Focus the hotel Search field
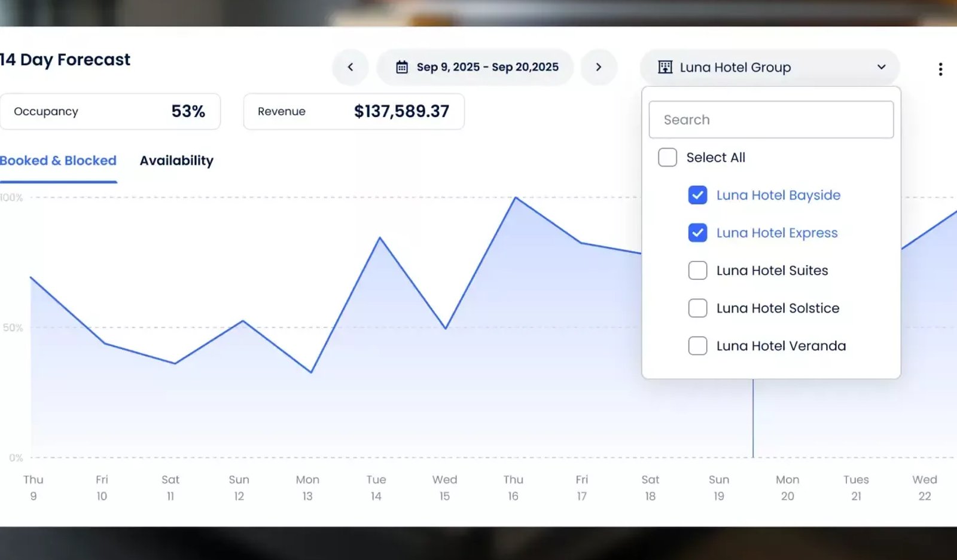 771,120
